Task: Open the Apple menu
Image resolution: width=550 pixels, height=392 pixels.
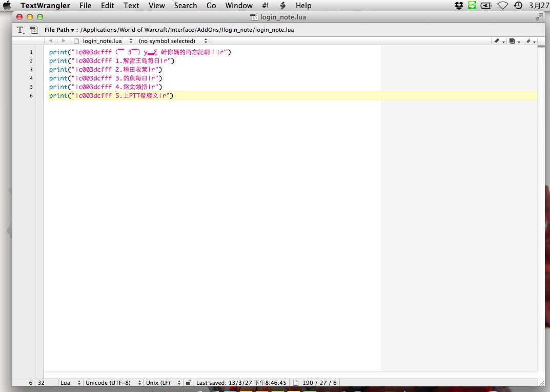Action: click(7, 5)
